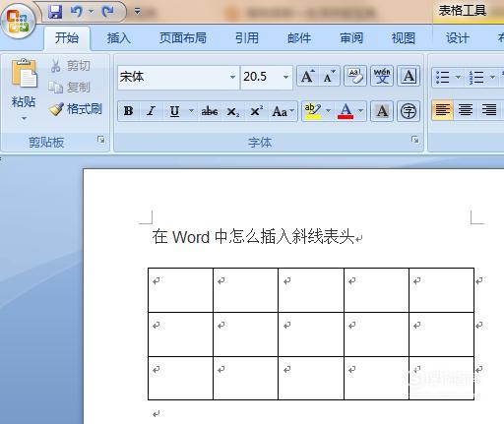Expand underline style dropdown arrow
Viewport: 504px width, 424px height.
(191, 111)
